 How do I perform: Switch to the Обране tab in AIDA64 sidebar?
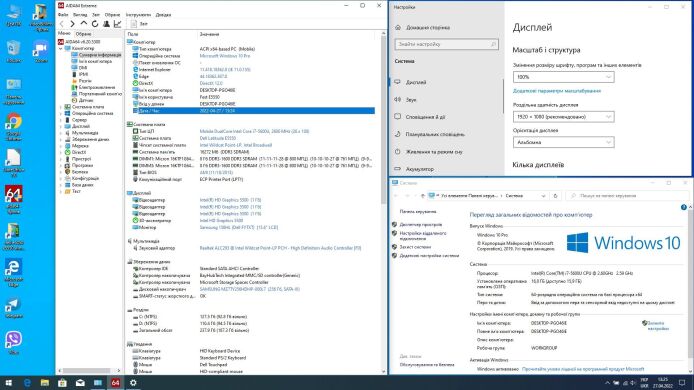tap(83, 34)
